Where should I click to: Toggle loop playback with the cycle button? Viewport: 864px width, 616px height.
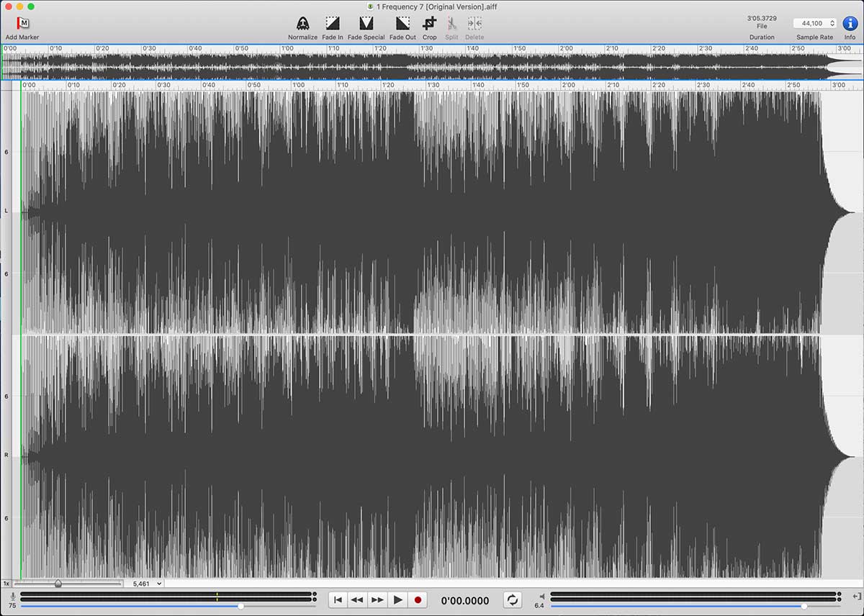512,599
